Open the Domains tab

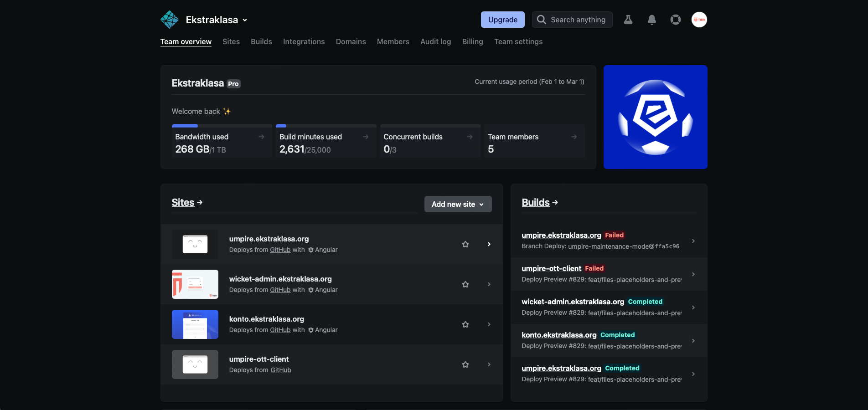[x=351, y=41]
